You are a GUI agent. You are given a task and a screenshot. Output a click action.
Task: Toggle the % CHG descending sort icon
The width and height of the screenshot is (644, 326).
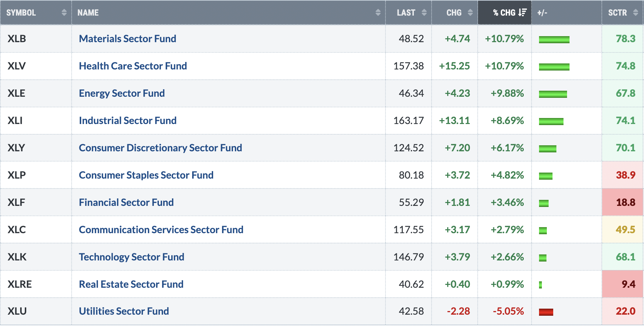tap(522, 13)
